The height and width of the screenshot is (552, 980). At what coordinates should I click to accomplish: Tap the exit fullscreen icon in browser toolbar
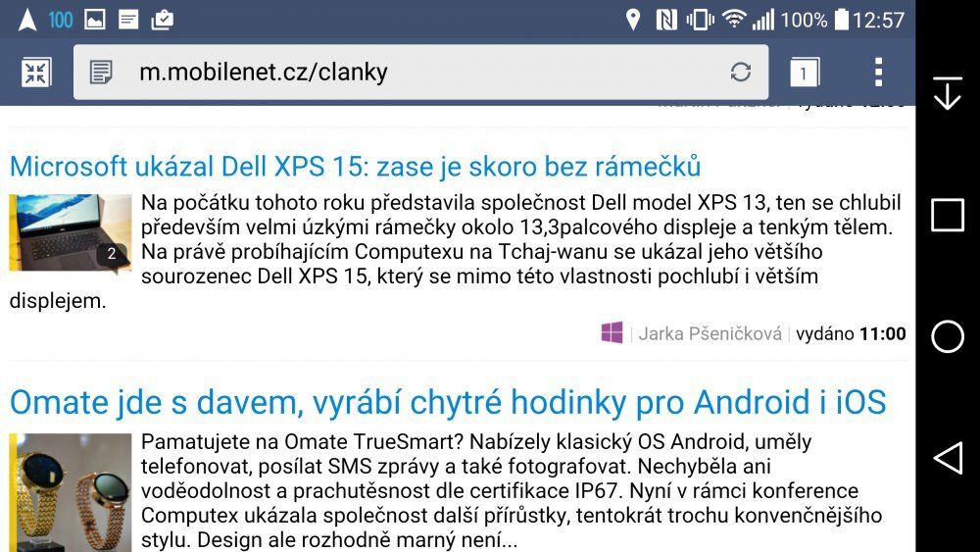(36, 72)
